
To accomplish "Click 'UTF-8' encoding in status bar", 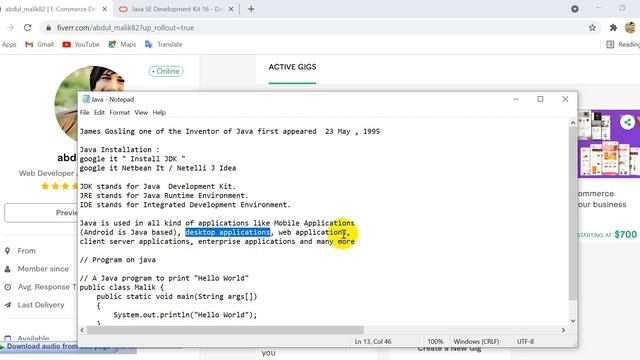I will [525, 342].
